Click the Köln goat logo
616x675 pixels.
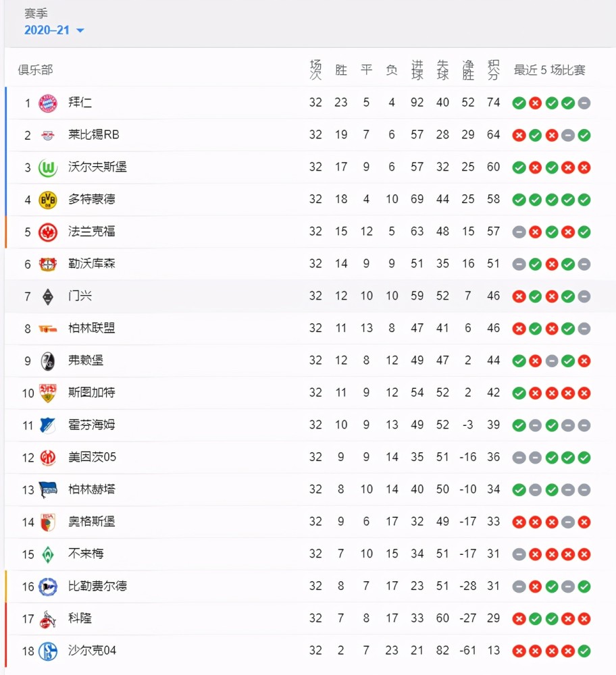tap(48, 619)
